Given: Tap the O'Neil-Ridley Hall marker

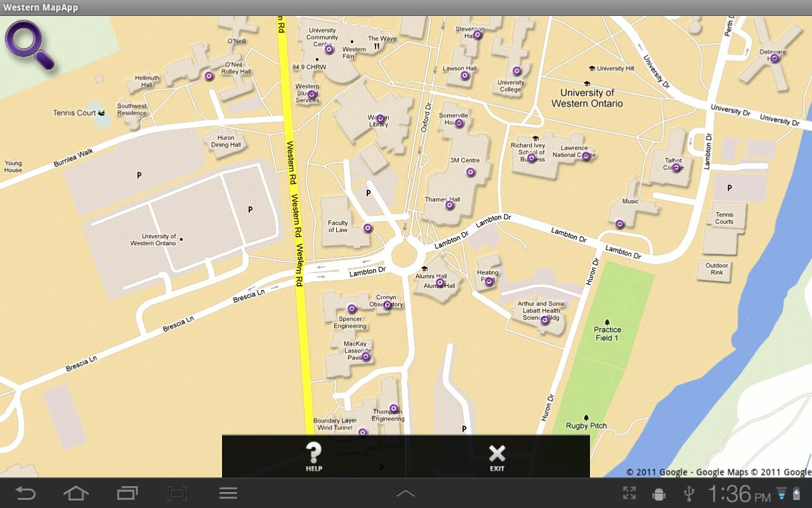Looking at the screenshot, I should 209,76.
